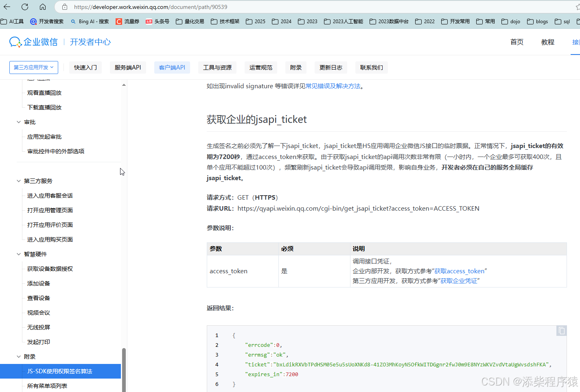Screen dimensions: 580x392
Task: Copy the JSON code block
Action: click(x=562, y=331)
